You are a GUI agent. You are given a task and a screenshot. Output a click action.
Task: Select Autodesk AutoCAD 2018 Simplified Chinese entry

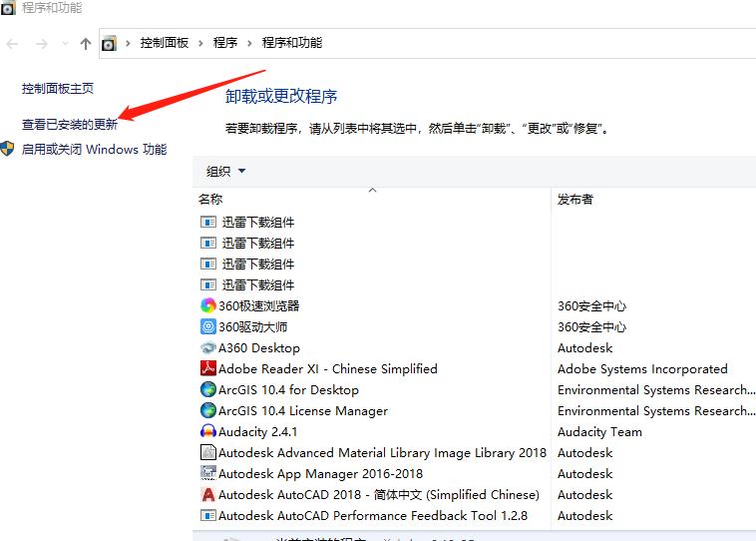click(378, 495)
